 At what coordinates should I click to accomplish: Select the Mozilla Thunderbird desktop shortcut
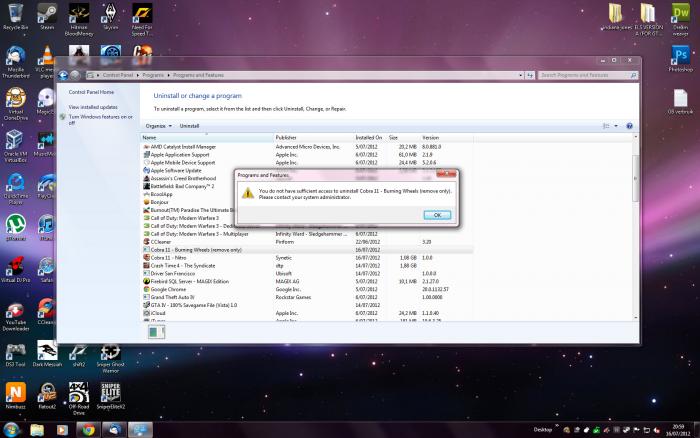[x=16, y=62]
